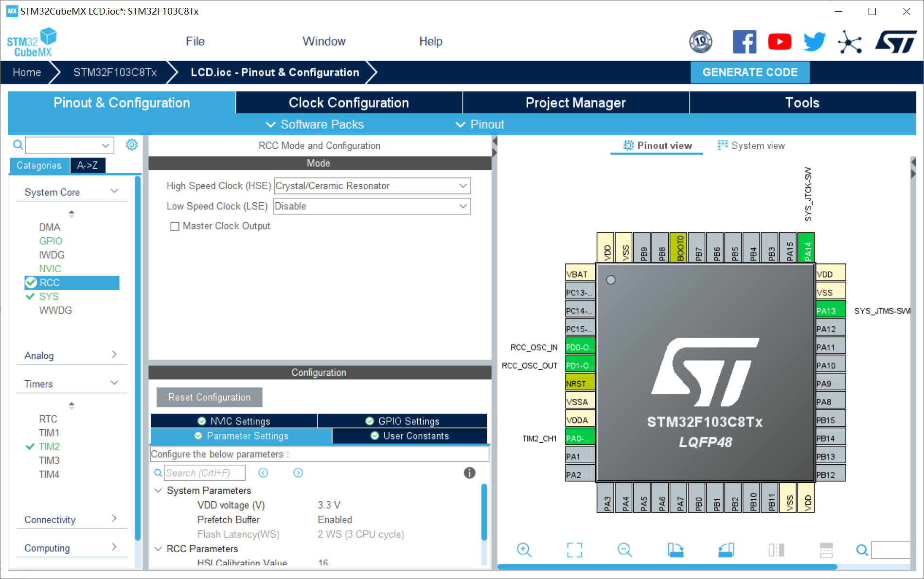The width and height of the screenshot is (924, 579).
Task: Zoom in on the pinout view
Action: [524, 550]
